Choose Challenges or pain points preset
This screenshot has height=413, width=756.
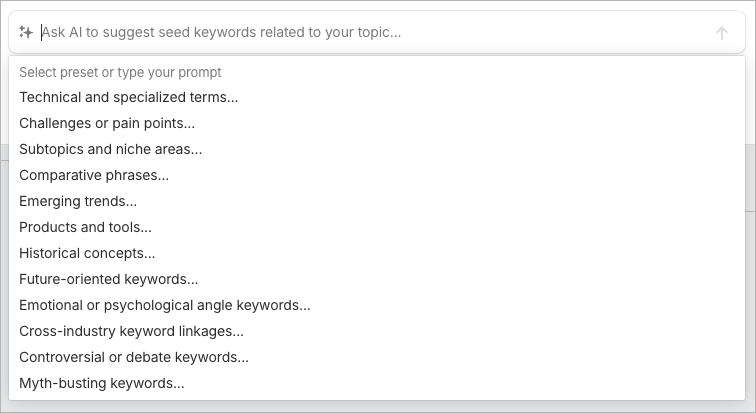pyautogui.click(x=107, y=123)
